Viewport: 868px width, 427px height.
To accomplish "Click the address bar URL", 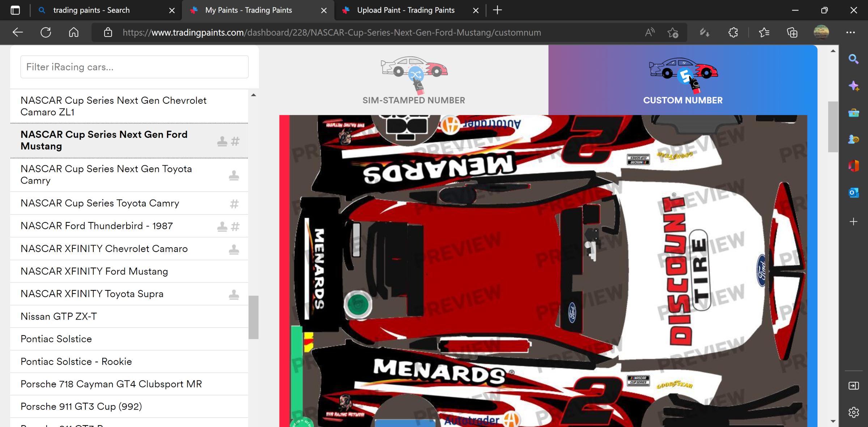I will coord(332,33).
